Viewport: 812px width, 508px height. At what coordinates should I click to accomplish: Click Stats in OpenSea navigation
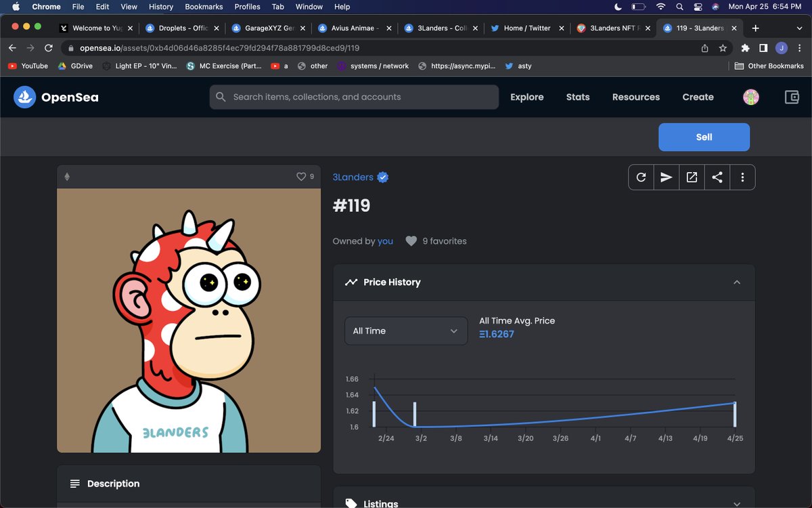click(578, 97)
